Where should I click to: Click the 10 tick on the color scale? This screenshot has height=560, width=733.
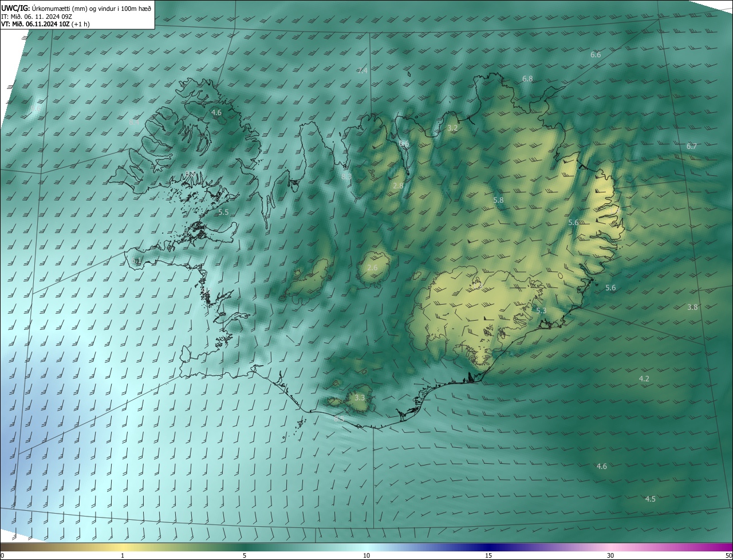[x=366, y=555]
